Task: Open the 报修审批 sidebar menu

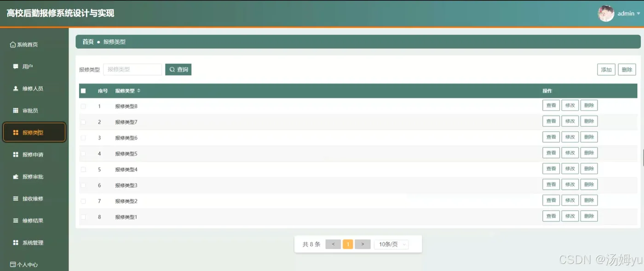Action: (34, 176)
